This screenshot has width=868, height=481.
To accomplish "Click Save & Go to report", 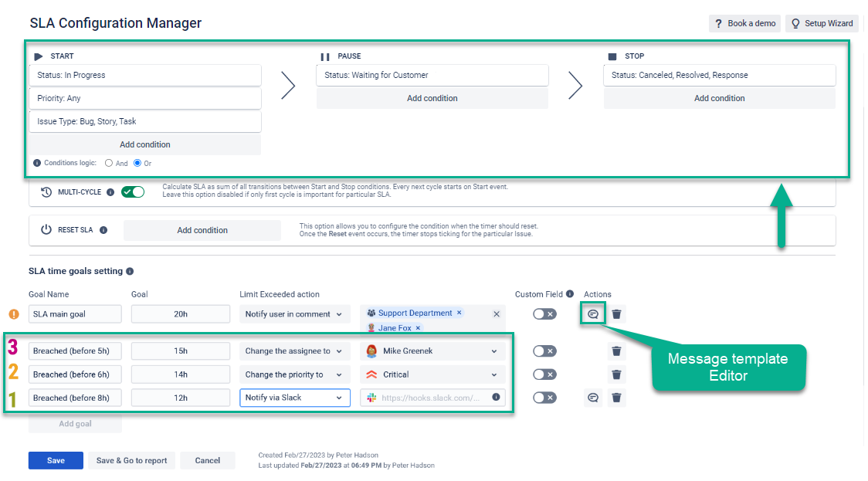I will click(x=132, y=460).
